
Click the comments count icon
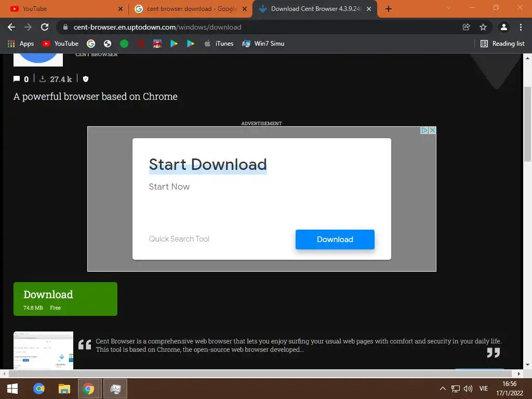[x=17, y=79]
